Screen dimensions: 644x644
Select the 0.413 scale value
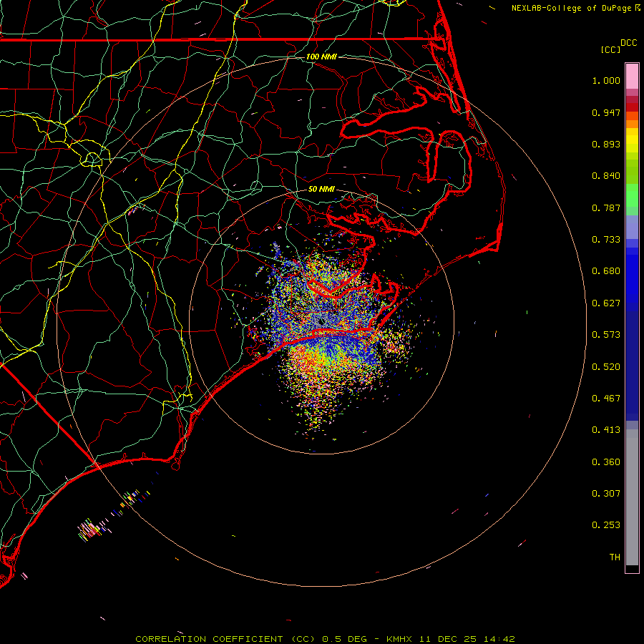coord(606,430)
